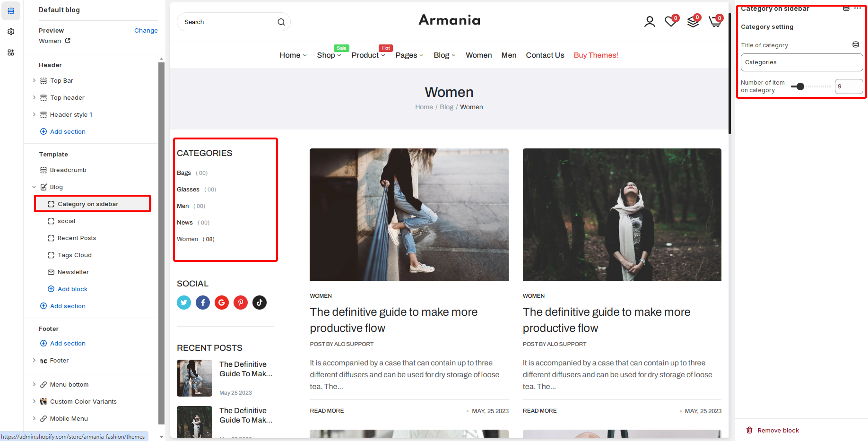Screen dimensions: 868x441
Task: Share via Twitter social icon
Action: (x=184, y=303)
